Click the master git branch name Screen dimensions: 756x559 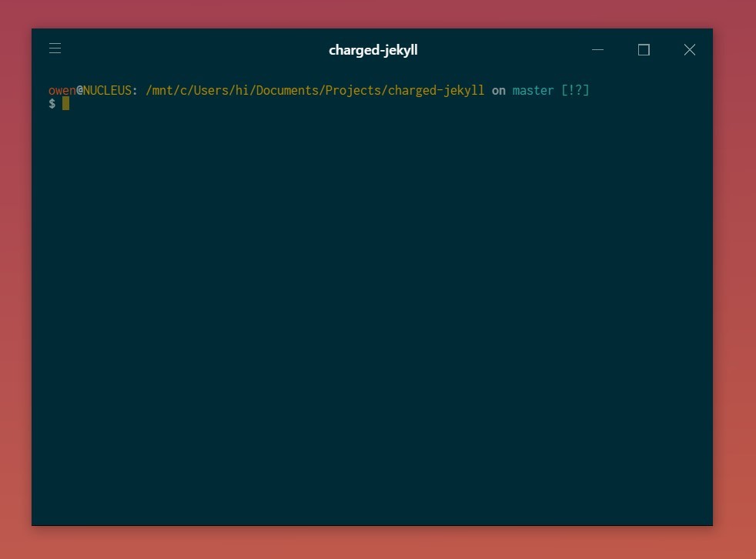pos(533,91)
